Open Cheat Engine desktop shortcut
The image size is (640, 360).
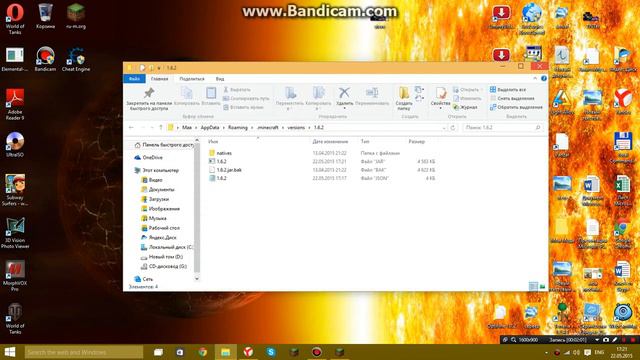pyautogui.click(x=76, y=59)
